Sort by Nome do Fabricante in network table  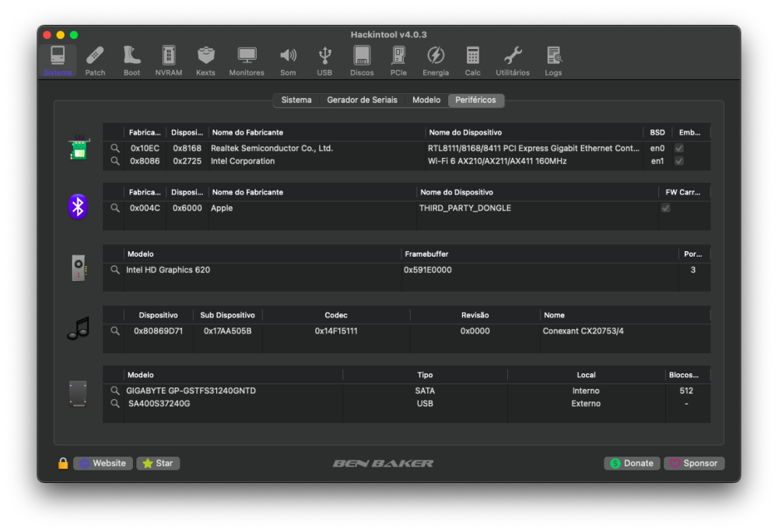click(x=317, y=132)
